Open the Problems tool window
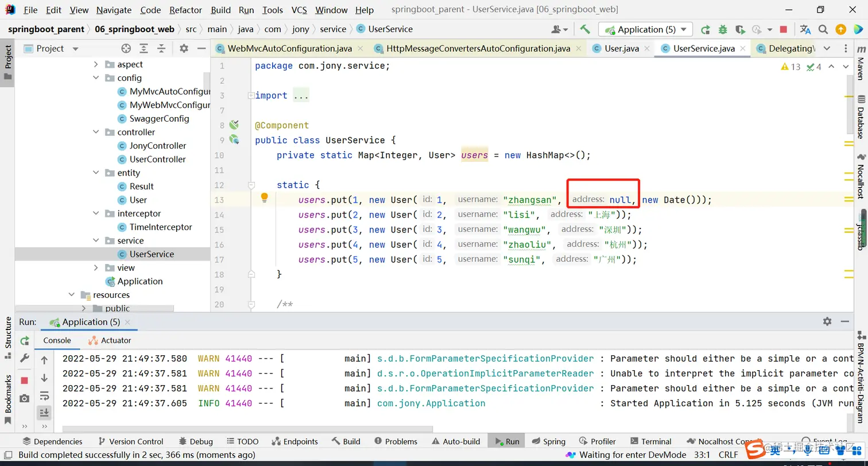868x466 pixels. 396,441
